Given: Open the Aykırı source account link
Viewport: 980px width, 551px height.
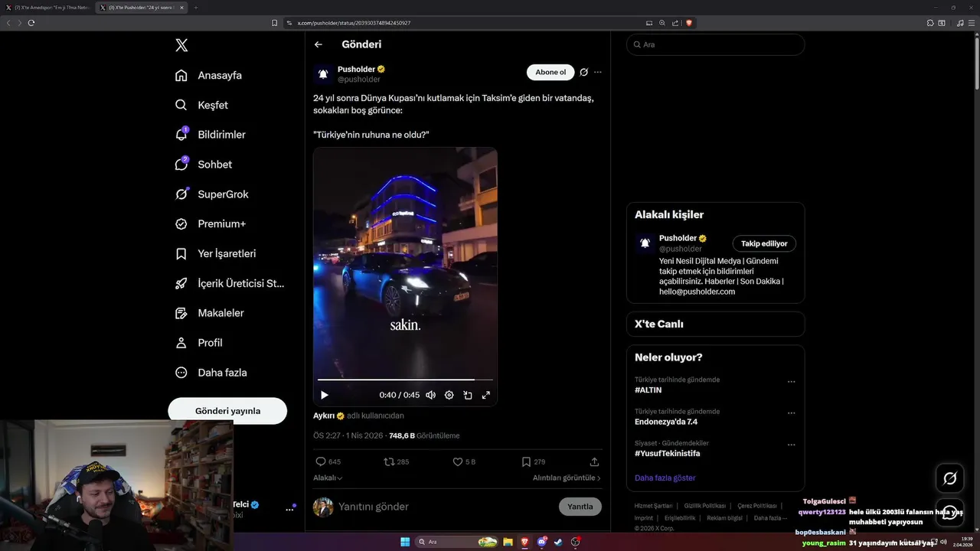Looking at the screenshot, I should [x=329, y=416].
